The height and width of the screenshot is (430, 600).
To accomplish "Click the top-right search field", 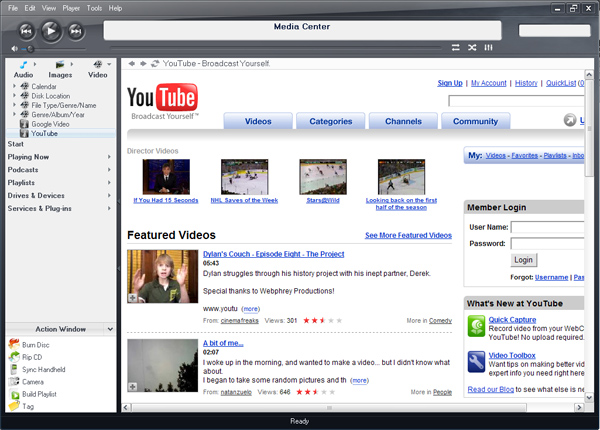I will click(x=554, y=31).
